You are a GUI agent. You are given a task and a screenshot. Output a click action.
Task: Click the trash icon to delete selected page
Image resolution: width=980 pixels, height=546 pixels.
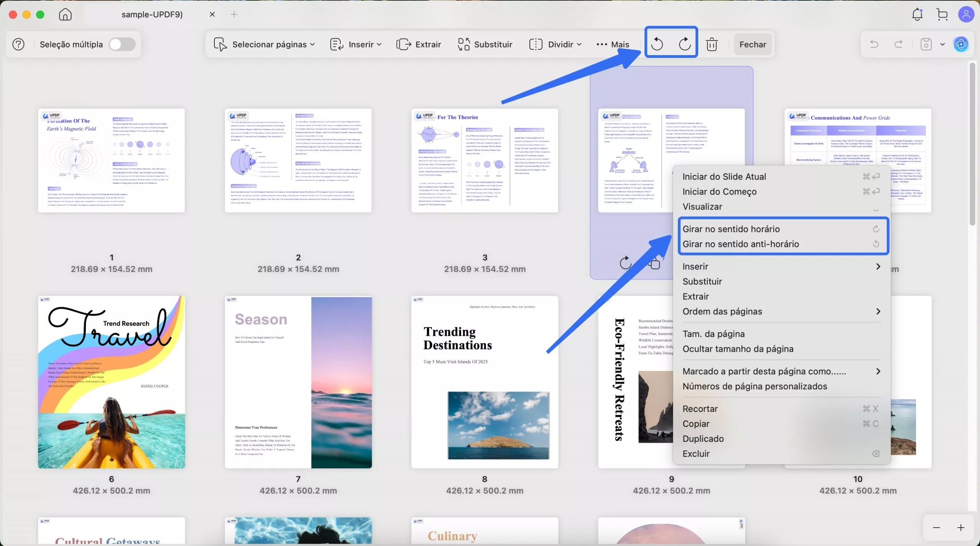pos(711,44)
